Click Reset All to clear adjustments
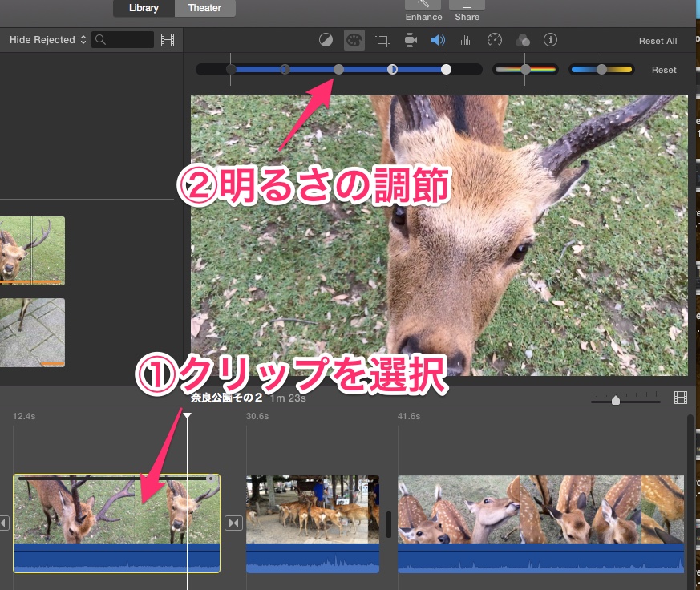This screenshot has width=700, height=590. [x=658, y=40]
